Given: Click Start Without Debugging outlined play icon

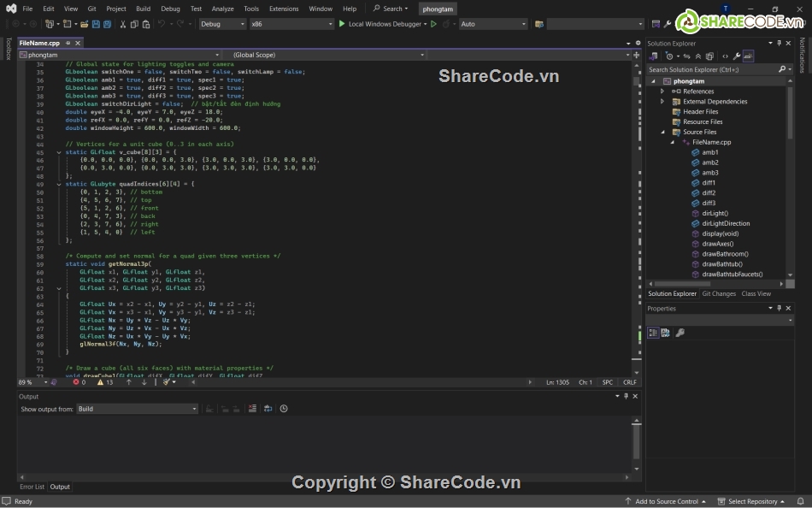Looking at the screenshot, I should tap(434, 24).
